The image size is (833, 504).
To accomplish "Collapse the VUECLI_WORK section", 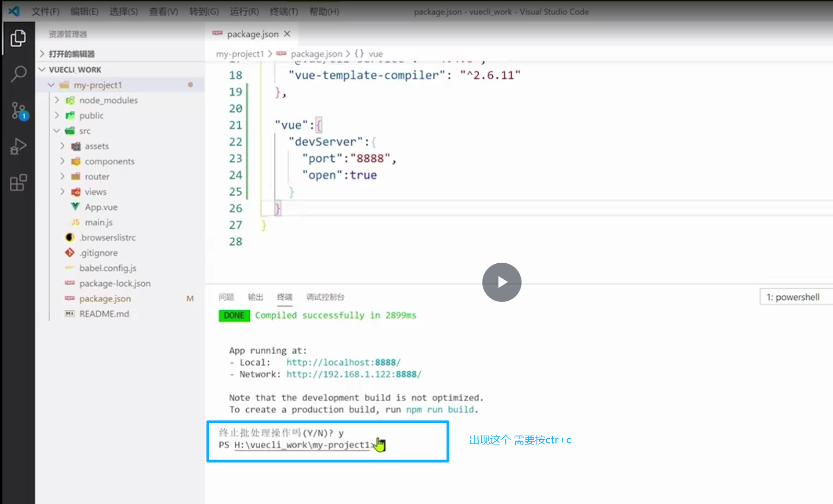I will (x=120, y=69).
